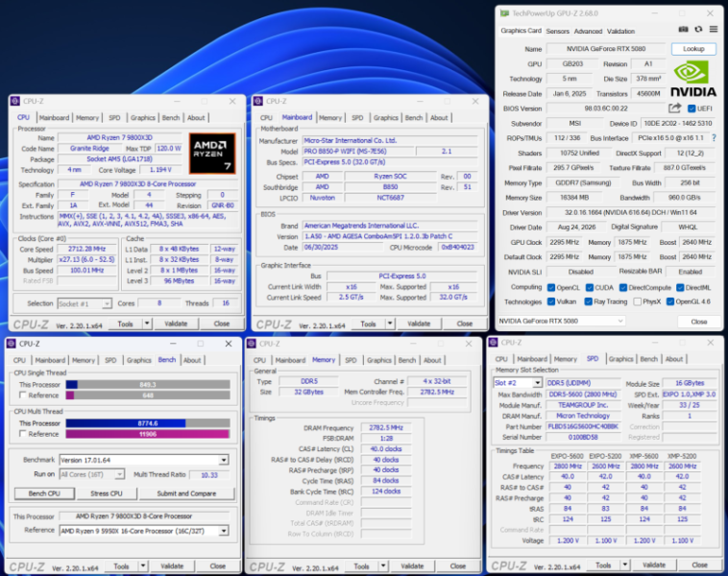
Task: Select Graphics tab in CPU-Z CPU window
Action: pos(142,117)
